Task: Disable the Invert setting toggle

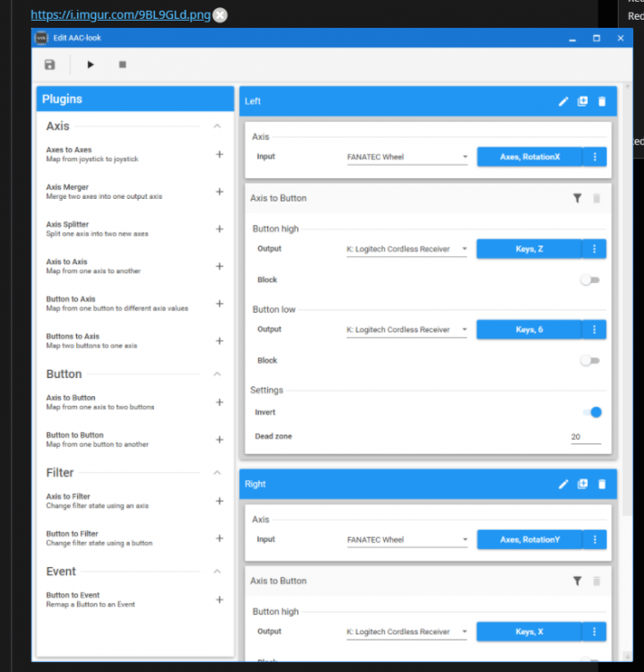Action: tap(591, 412)
